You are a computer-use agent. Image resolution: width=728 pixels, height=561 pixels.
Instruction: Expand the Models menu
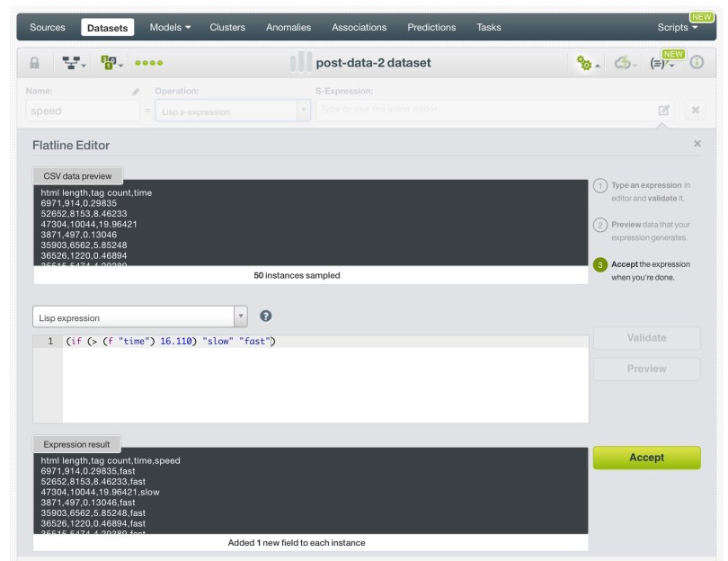tap(170, 27)
